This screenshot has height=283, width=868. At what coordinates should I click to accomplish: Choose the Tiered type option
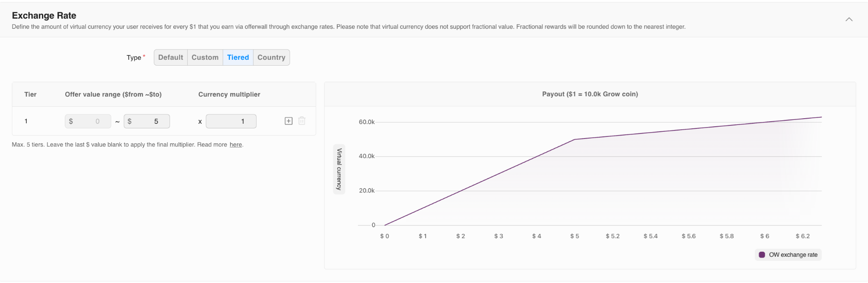coord(238,58)
